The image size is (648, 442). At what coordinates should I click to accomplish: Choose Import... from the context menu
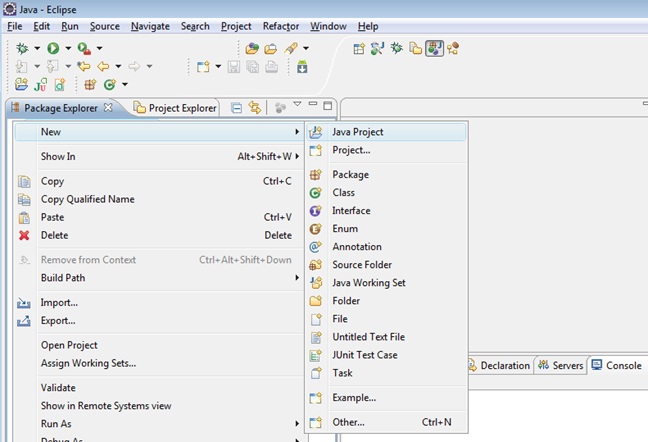[59, 303]
